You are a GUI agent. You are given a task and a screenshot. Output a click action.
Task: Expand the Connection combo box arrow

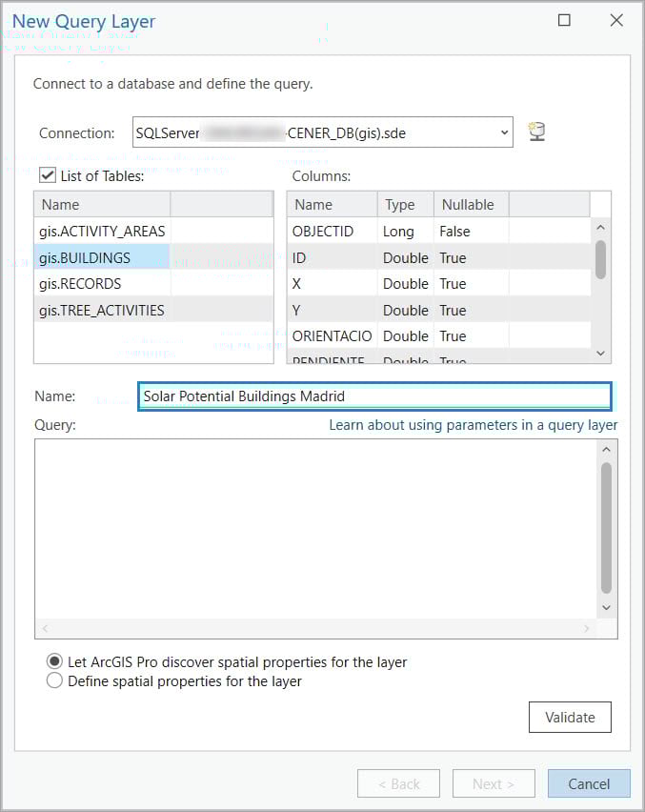coord(506,132)
